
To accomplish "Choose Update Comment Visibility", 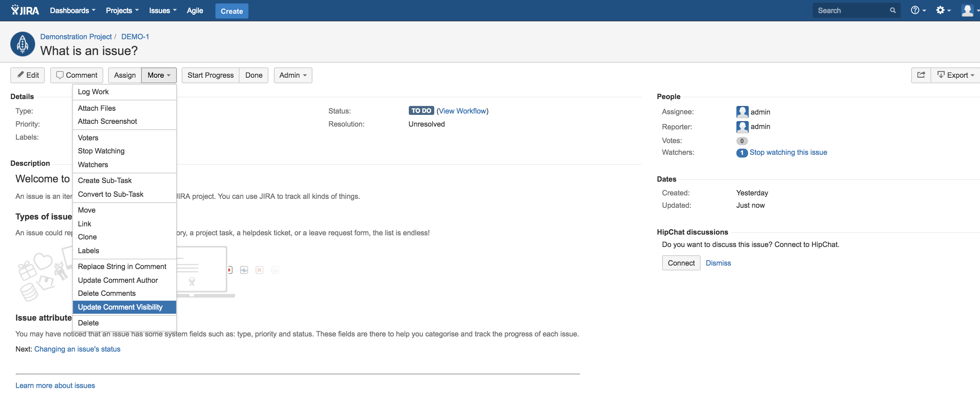I will click(x=125, y=307).
